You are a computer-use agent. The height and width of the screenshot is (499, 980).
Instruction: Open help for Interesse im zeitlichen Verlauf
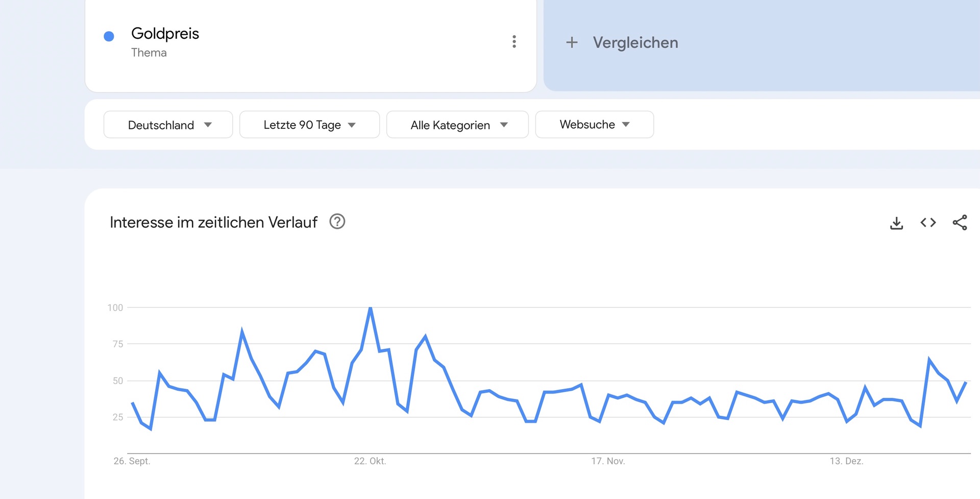click(x=337, y=222)
